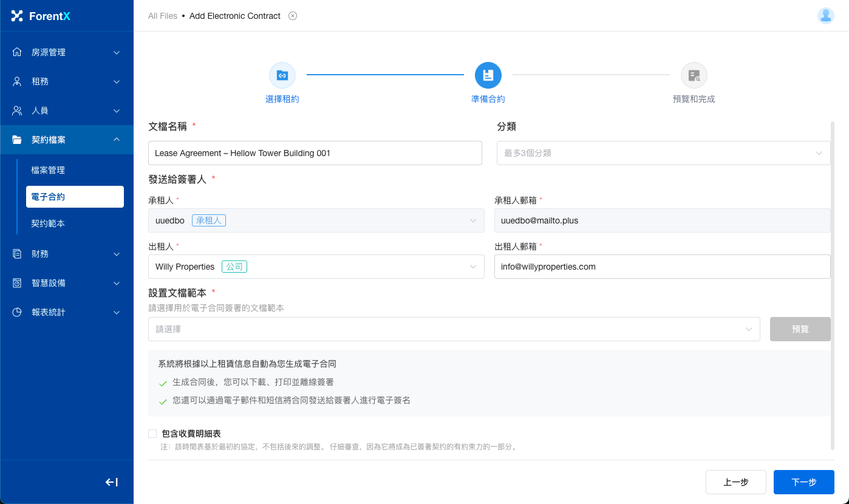The height and width of the screenshot is (504, 849).
Task: Click the ForentX logo icon
Action: (x=17, y=16)
